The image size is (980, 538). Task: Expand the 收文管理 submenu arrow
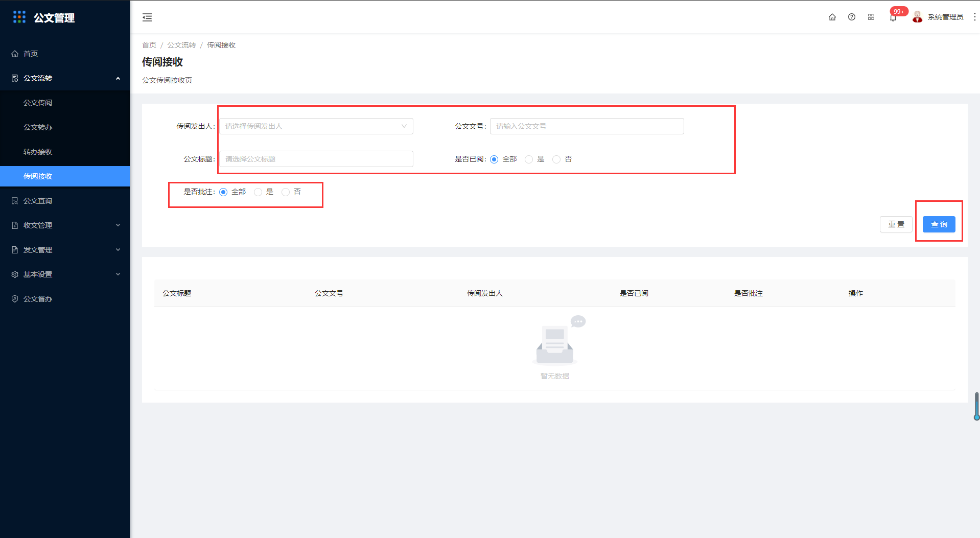[x=118, y=225]
